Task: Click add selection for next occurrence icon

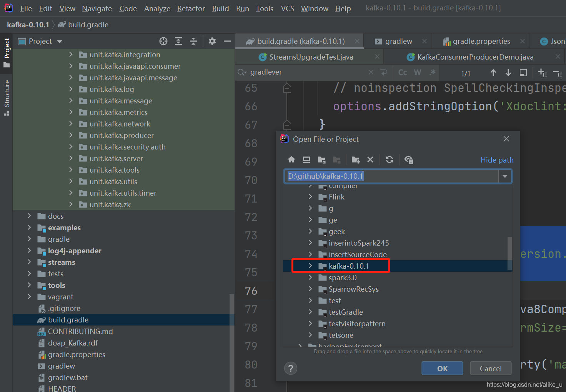Action: [x=543, y=73]
